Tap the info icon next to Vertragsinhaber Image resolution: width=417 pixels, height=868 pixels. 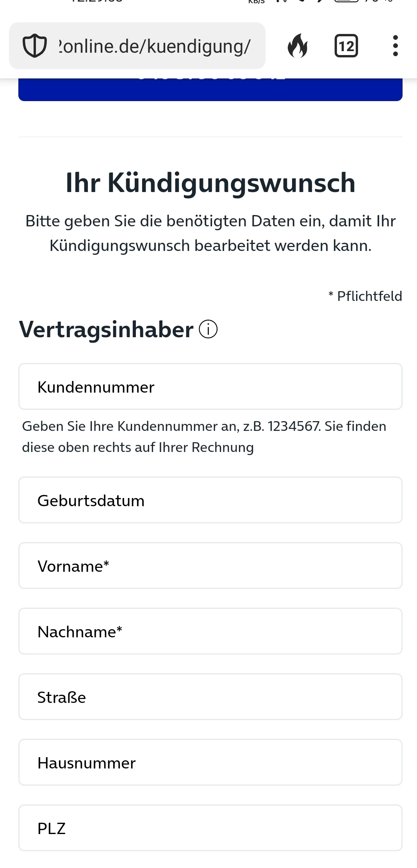(x=208, y=329)
